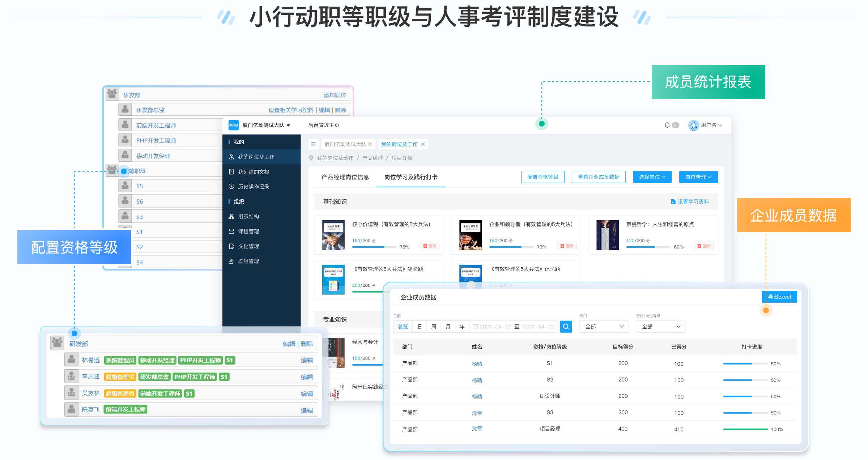
Task: Click the 京瓷哲学 progress bar
Action: pos(648,247)
